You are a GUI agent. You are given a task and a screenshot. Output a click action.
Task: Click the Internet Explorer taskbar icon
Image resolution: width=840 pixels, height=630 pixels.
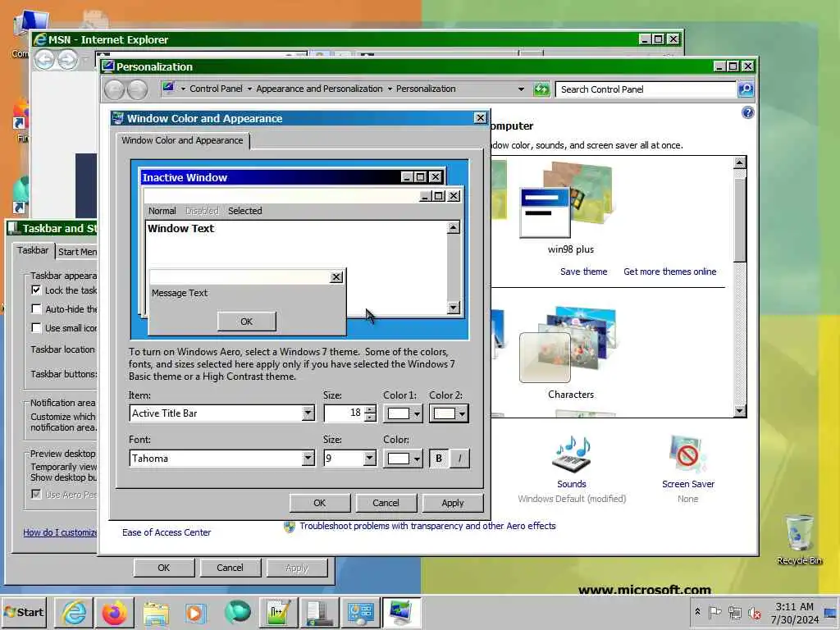coord(74,613)
